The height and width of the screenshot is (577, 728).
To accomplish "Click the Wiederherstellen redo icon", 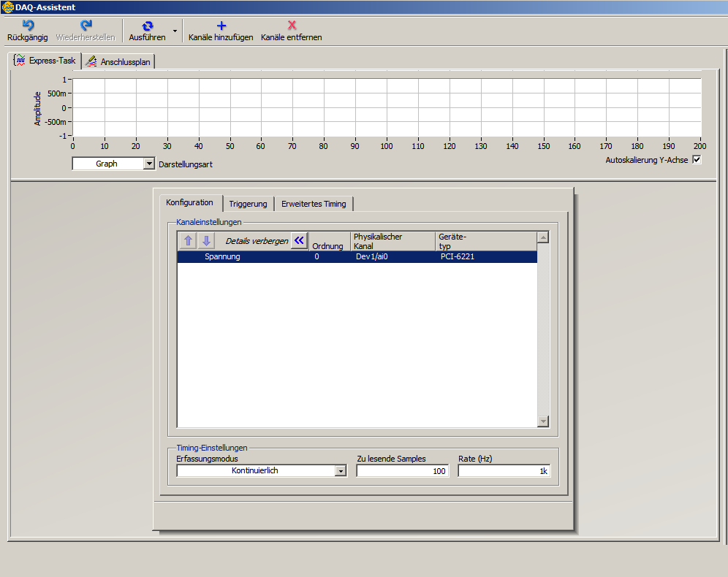I will [x=86, y=25].
